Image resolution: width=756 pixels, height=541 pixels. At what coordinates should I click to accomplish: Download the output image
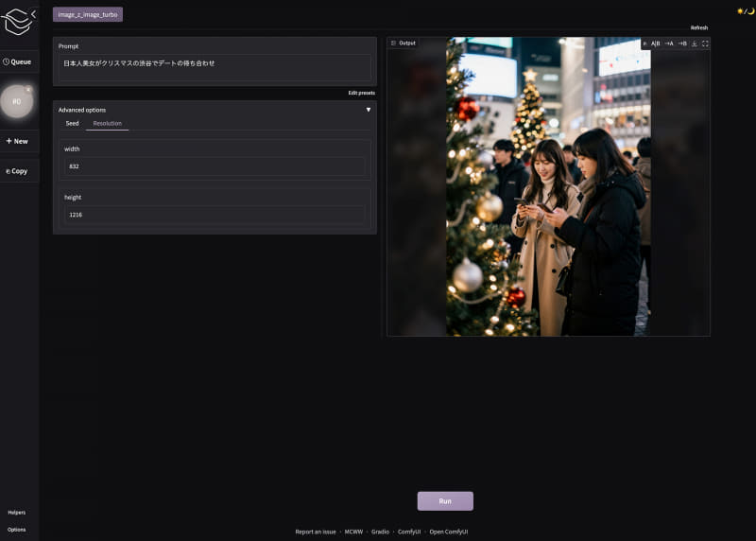[695, 44]
